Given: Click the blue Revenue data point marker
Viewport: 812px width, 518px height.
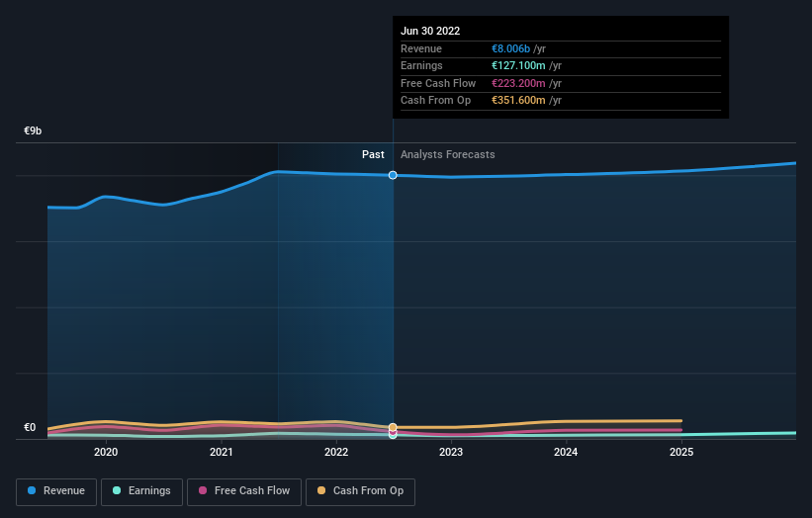Looking at the screenshot, I should point(393,175).
